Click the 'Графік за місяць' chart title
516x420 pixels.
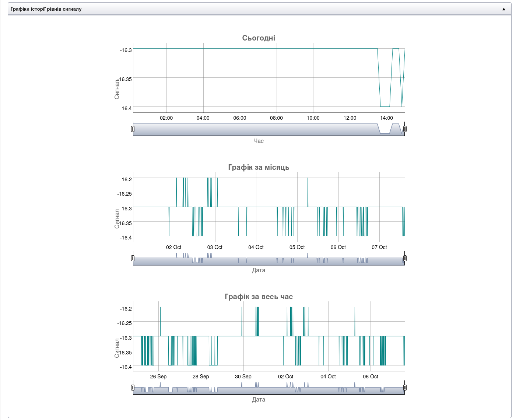pos(259,167)
